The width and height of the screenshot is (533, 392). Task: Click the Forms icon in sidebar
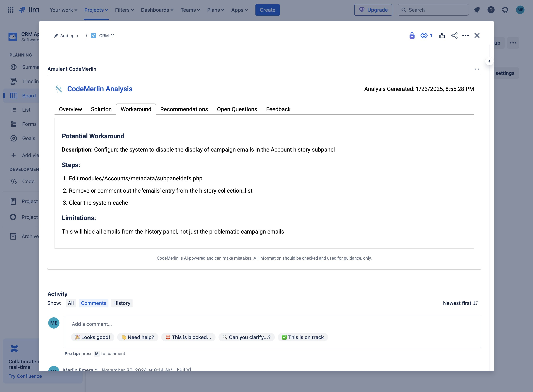[x=14, y=124]
